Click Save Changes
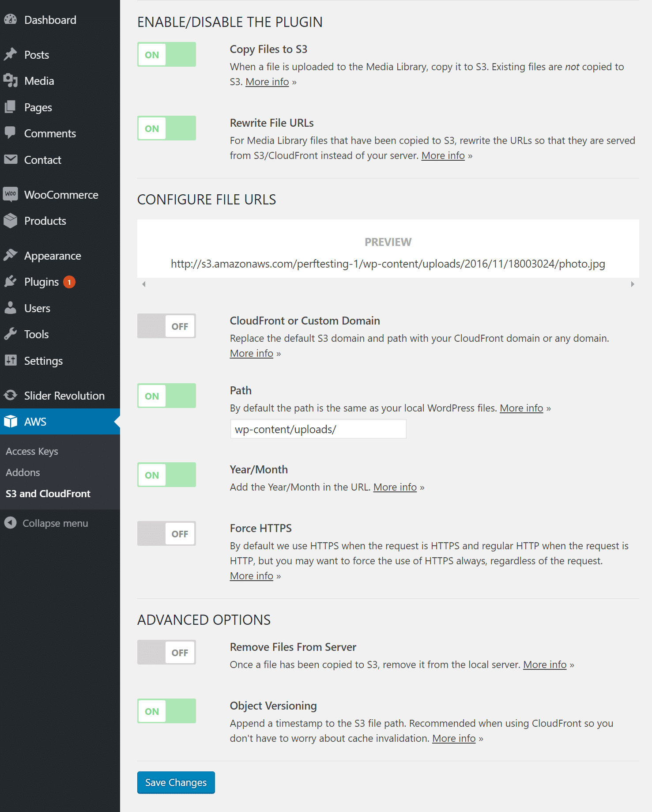This screenshot has width=652, height=812. coord(176,782)
